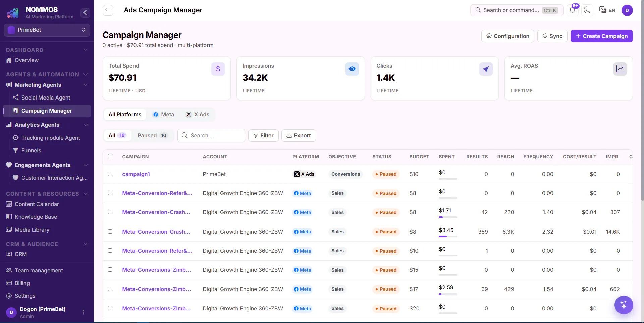Check the campaign1 row checkbox
Image resolution: width=644 pixels, height=323 pixels.
pos(110,174)
